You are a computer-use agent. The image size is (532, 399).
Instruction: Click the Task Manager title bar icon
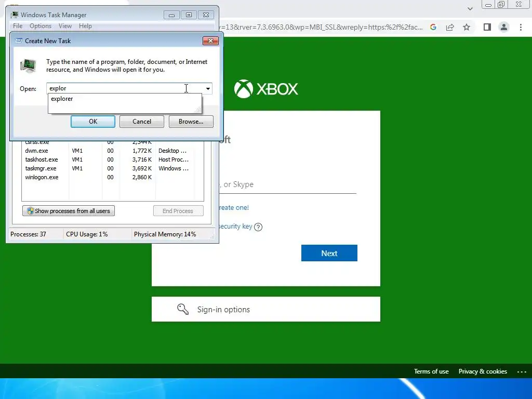pyautogui.click(x=15, y=15)
